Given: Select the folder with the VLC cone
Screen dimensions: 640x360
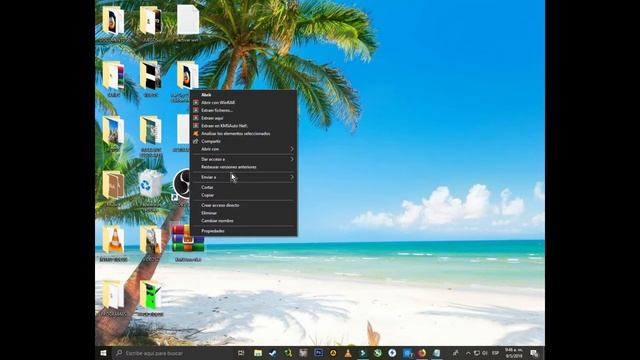Looking at the screenshot, I should coord(113,239).
